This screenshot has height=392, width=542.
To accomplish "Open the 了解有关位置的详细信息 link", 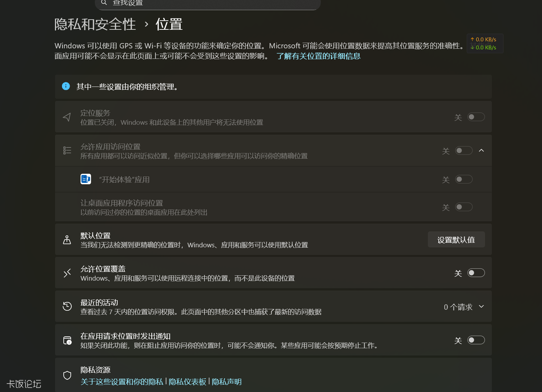I will [x=318, y=56].
